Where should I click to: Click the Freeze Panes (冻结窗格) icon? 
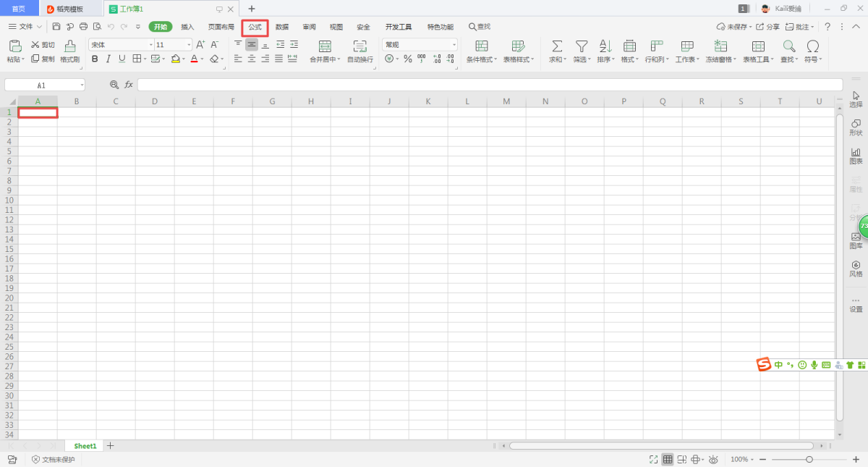click(720, 46)
